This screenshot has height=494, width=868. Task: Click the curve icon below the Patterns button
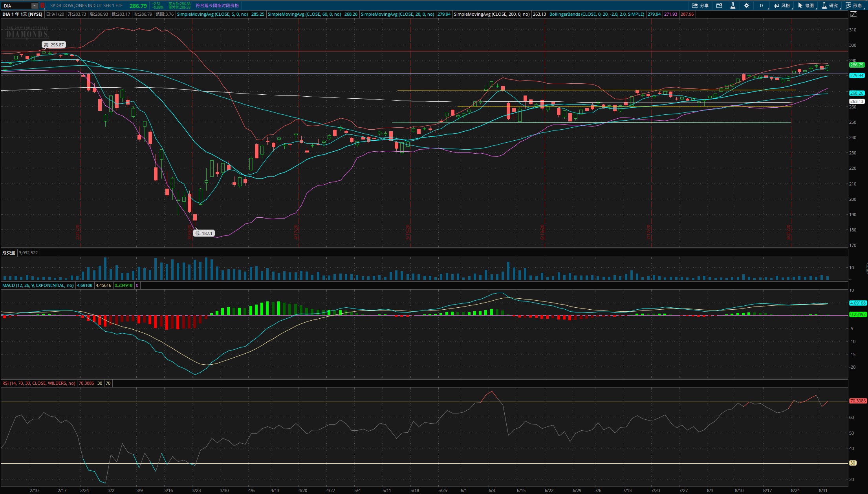point(853,14)
